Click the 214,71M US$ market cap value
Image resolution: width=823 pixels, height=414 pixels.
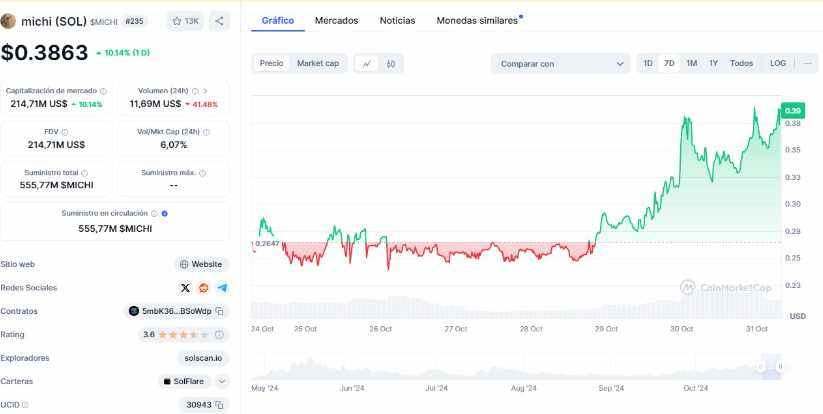click(39, 104)
